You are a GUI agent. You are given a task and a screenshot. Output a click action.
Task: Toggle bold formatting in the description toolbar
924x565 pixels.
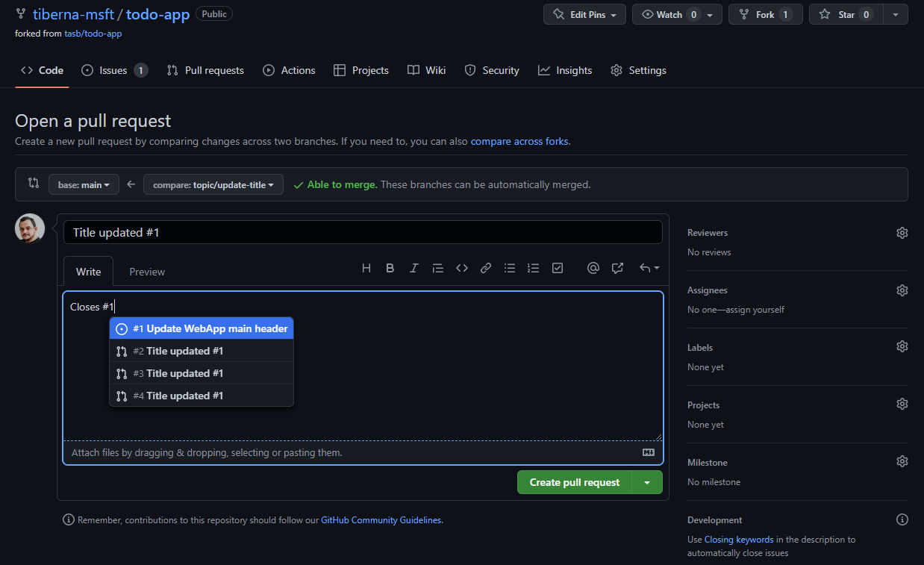pyautogui.click(x=390, y=267)
